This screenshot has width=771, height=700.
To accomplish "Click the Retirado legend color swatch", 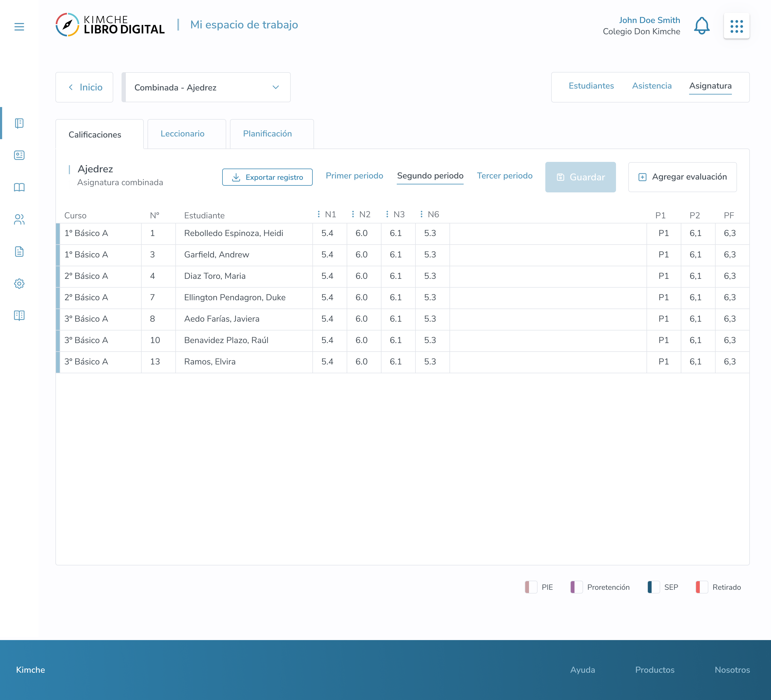I will [x=701, y=587].
